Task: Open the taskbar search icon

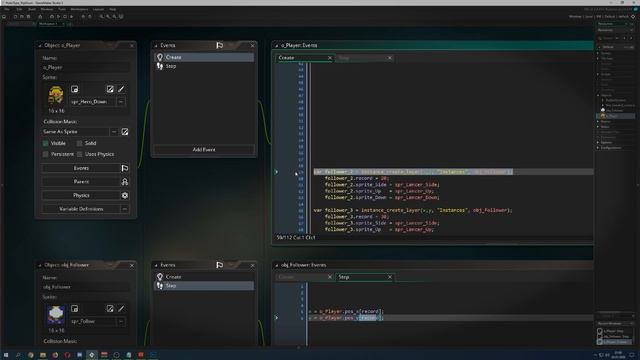Action: pos(18,355)
